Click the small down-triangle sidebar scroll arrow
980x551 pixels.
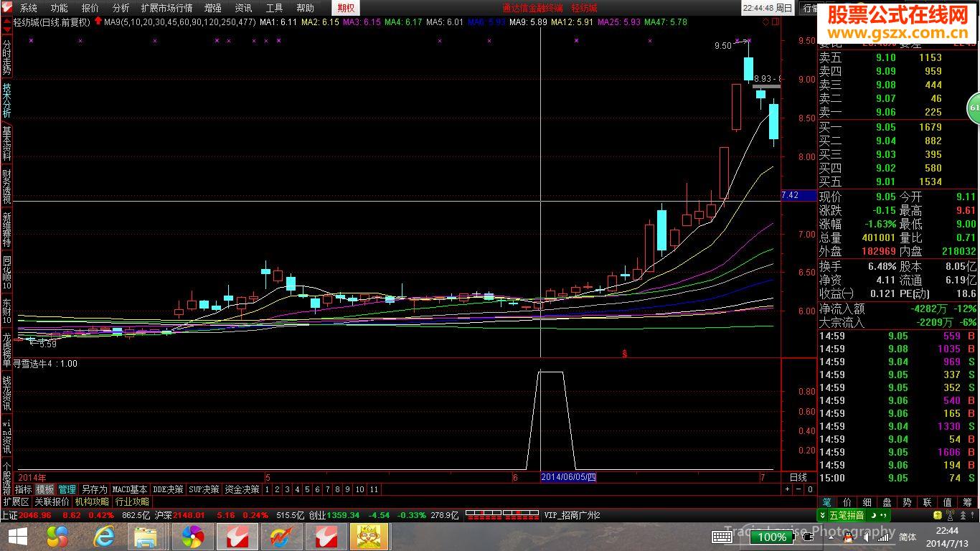pos(6,30)
